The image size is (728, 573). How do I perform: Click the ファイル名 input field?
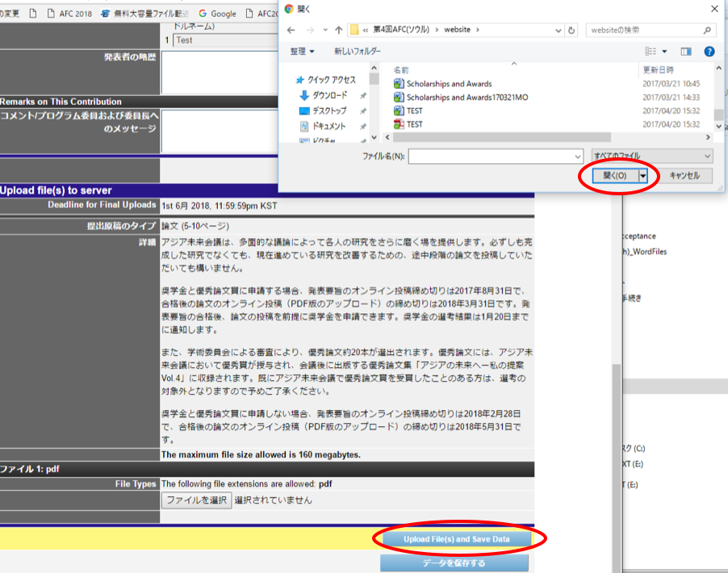(495, 156)
